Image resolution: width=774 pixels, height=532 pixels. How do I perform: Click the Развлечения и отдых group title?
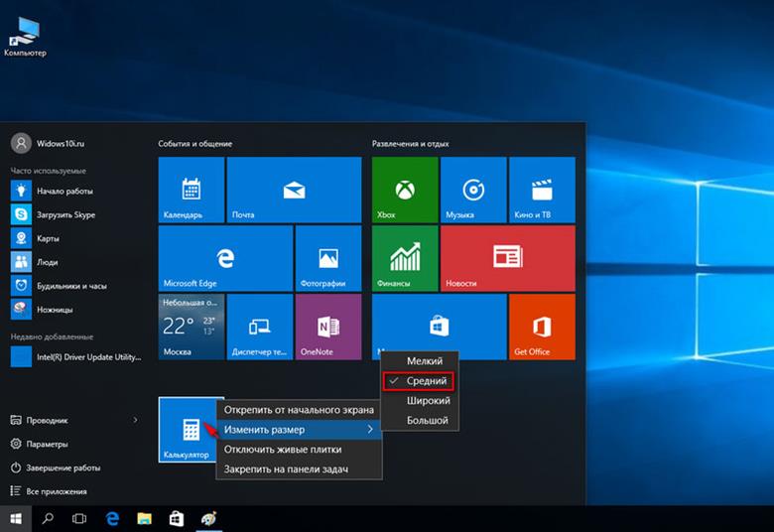pyautogui.click(x=410, y=144)
